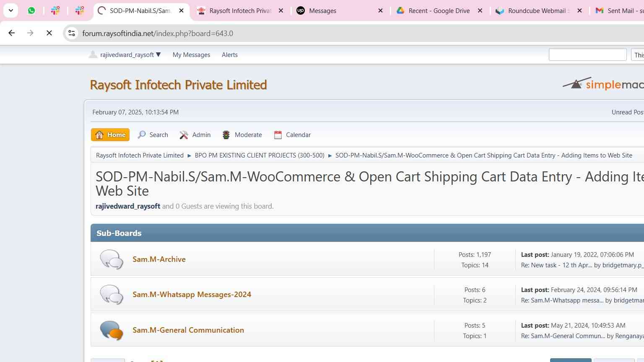Open the Raysoft Infotech Private Limited title link
The height and width of the screenshot is (362, 644).
178,85
